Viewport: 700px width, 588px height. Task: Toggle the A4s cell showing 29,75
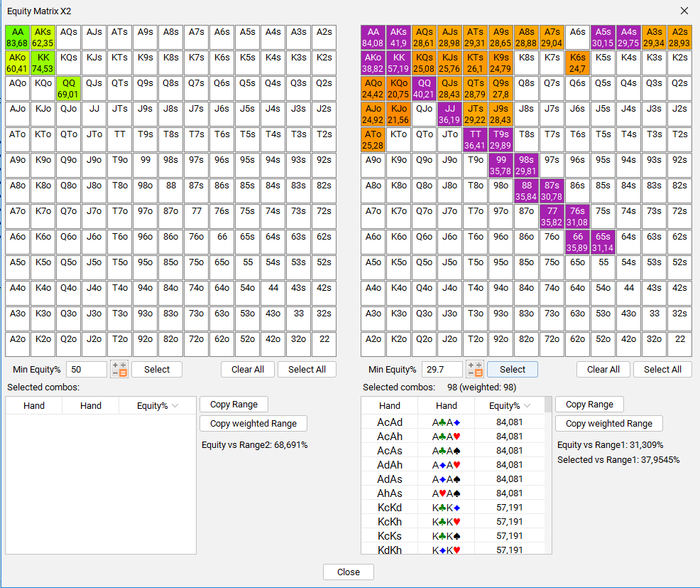click(x=629, y=38)
